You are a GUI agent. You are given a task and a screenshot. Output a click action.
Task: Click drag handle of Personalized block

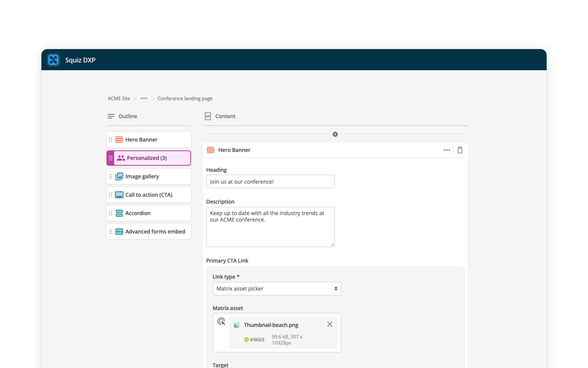pos(111,158)
